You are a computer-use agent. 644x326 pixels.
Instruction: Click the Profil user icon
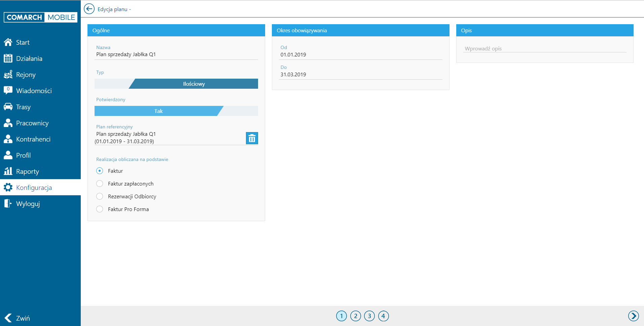8,155
